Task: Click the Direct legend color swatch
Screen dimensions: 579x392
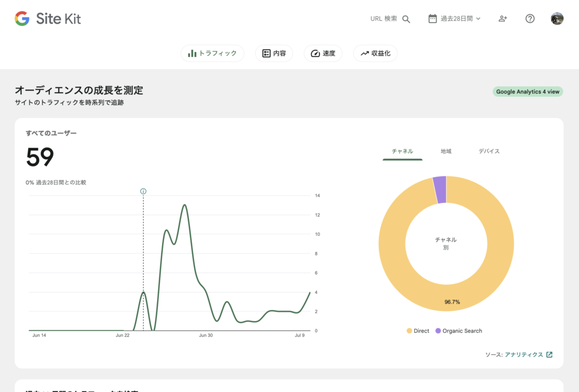Action: pyautogui.click(x=409, y=331)
